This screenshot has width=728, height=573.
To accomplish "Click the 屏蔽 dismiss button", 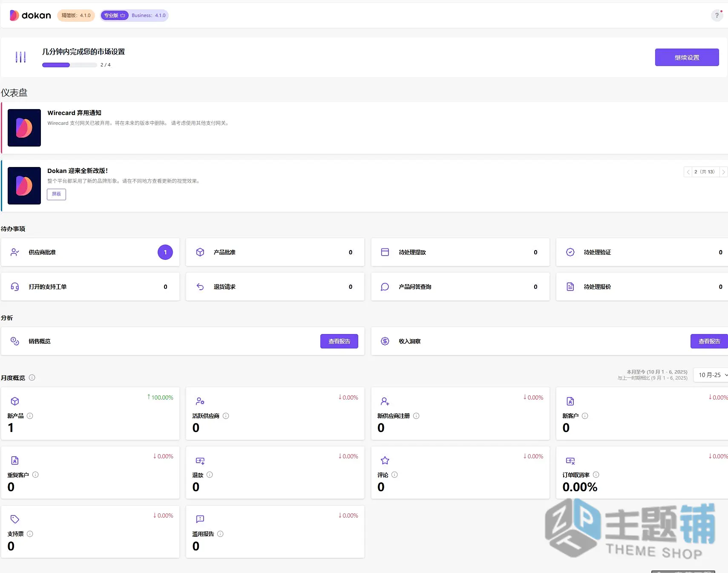I will point(56,194).
